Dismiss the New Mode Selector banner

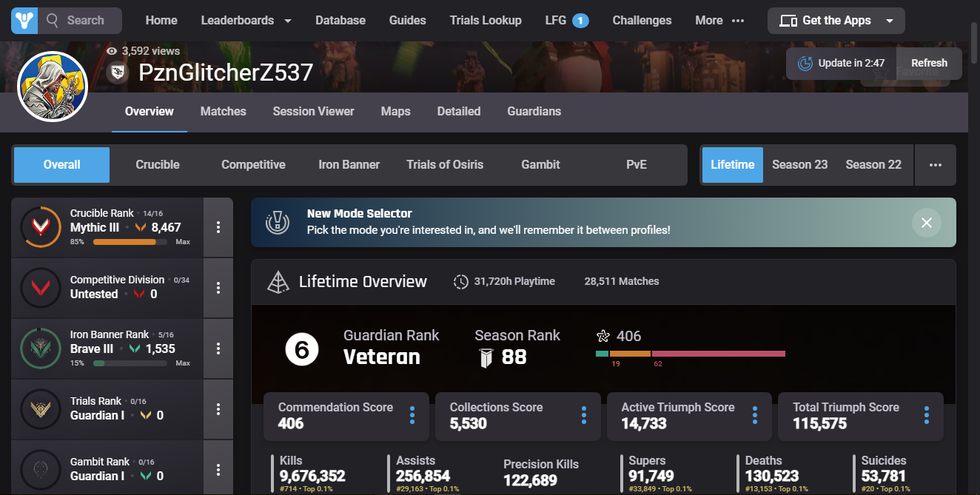926,222
